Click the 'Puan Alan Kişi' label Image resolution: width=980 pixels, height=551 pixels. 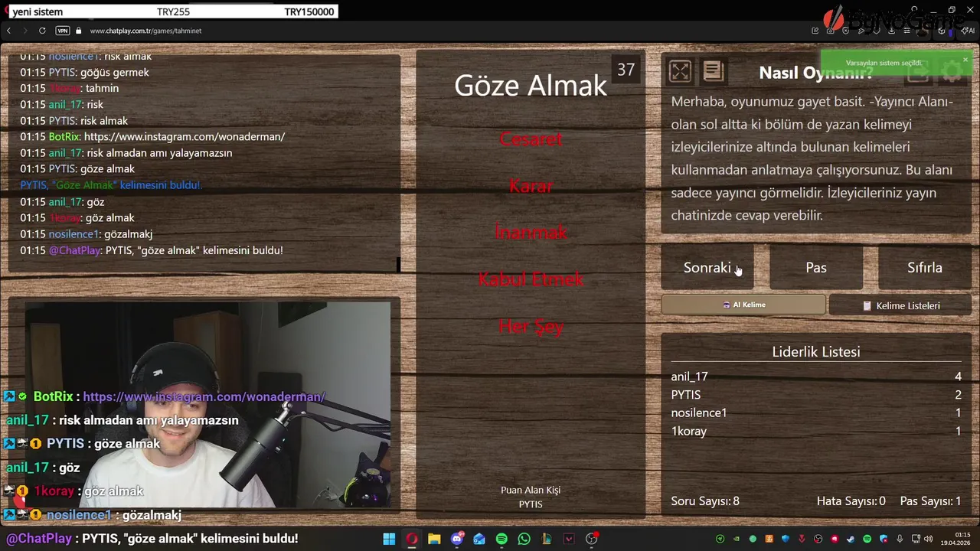(x=531, y=490)
